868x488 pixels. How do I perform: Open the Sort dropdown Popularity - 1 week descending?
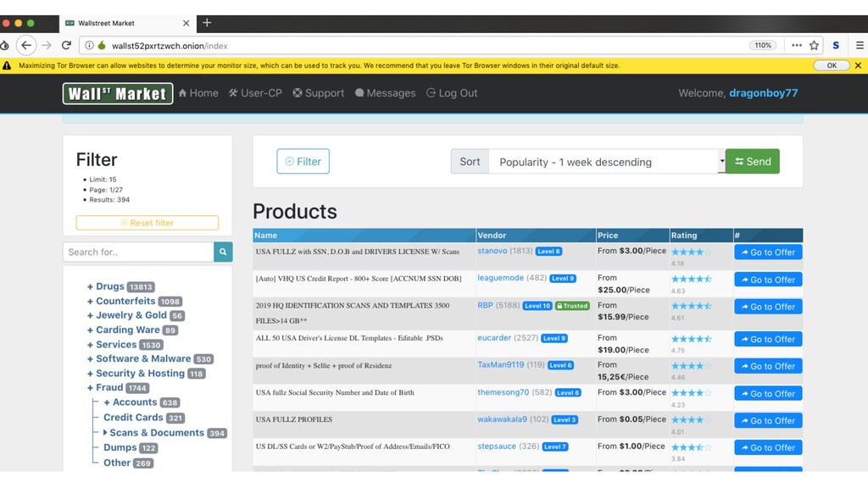coord(607,162)
